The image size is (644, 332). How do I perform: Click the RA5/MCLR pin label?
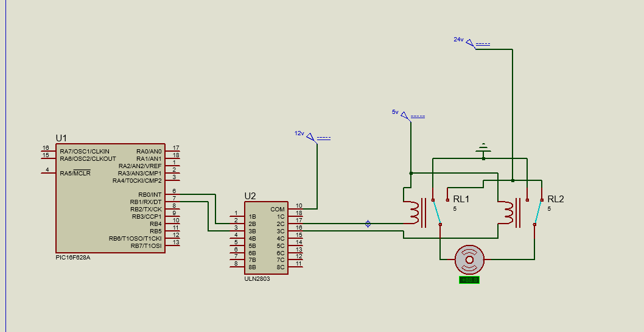(75, 174)
